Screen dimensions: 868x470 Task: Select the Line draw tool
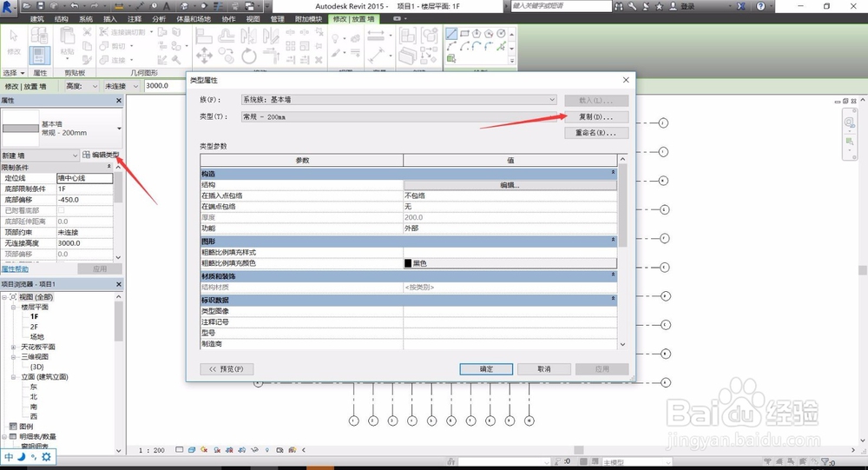click(451, 34)
